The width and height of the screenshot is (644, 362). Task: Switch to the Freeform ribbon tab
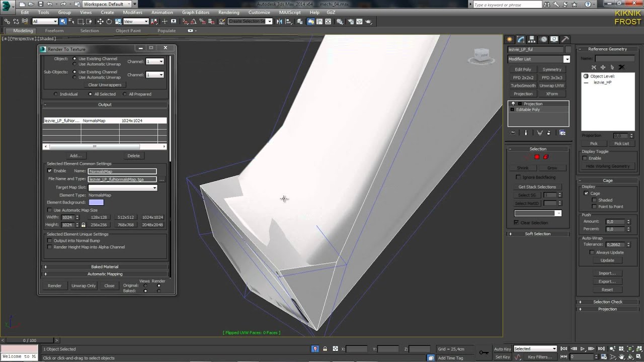click(54, 31)
